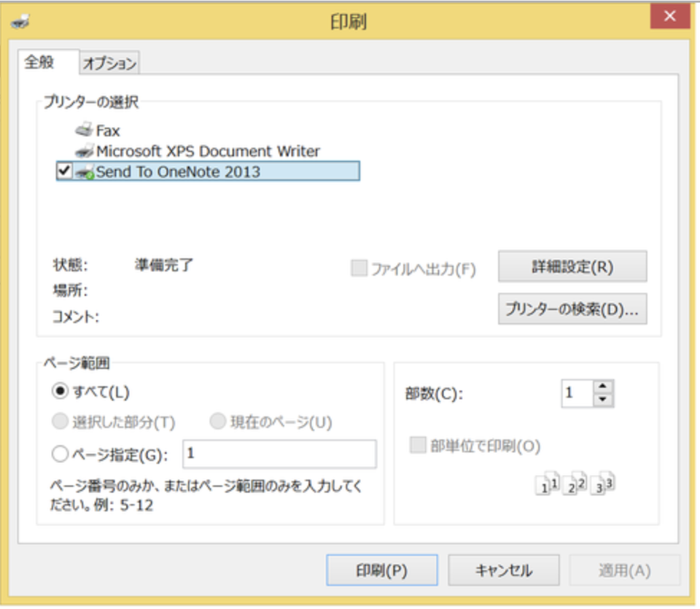Toggle the Send To OneNote 2013 checkmark
Screen dimensions: 700x609
pyautogui.click(x=64, y=171)
